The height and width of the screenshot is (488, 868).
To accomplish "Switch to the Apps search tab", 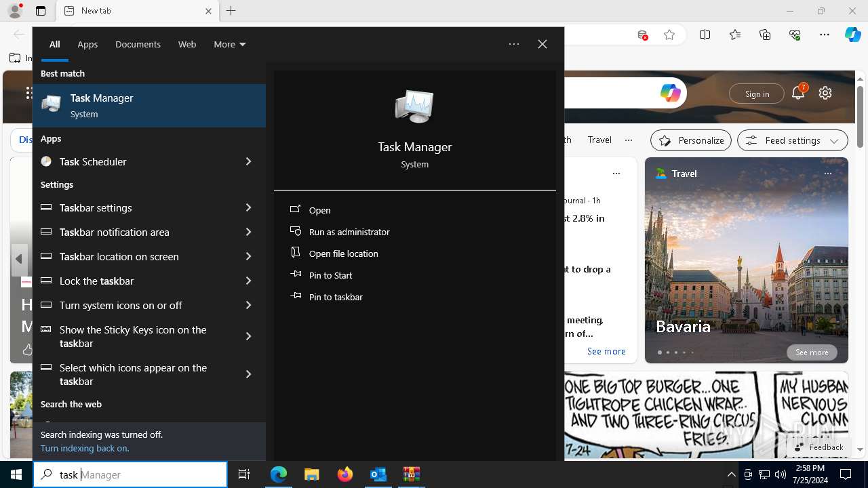I will pyautogui.click(x=87, y=44).
